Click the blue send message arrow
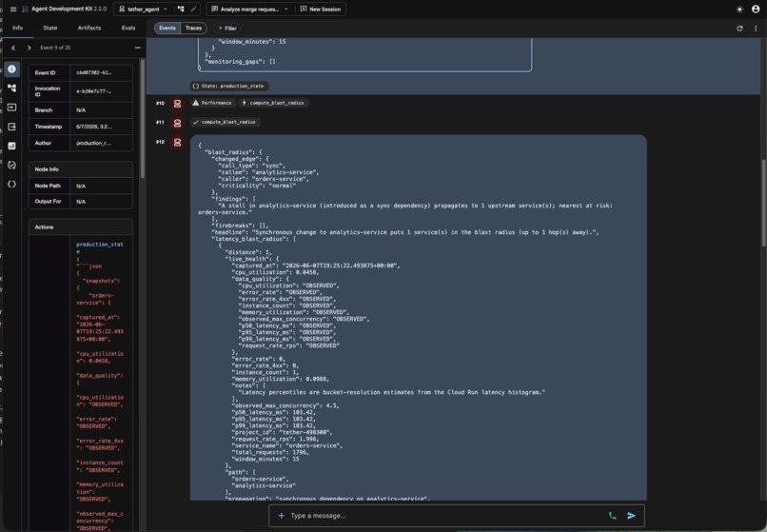 click(632, 516)
